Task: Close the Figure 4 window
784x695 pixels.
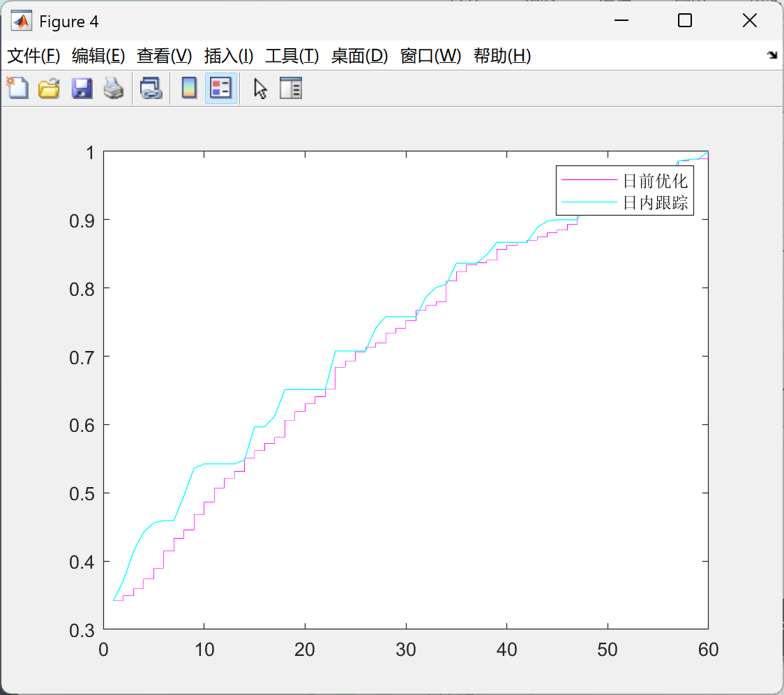Action: (x=750, y=20)
